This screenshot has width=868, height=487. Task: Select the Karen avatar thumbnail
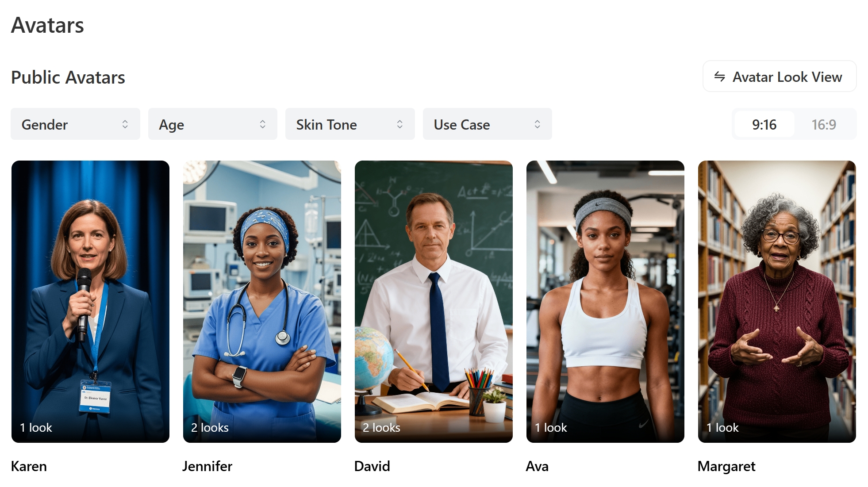pyautogui.click(x=90, y=301)
